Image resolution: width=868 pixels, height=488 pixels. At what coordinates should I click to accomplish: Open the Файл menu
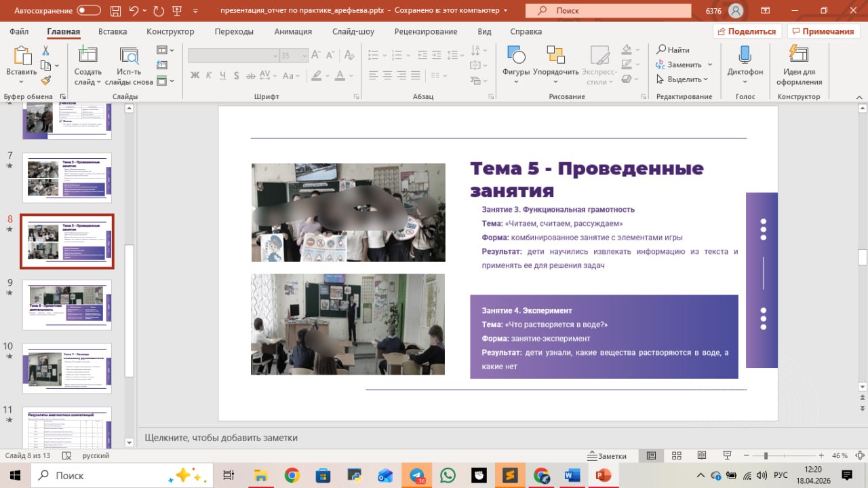pos(19,31)
